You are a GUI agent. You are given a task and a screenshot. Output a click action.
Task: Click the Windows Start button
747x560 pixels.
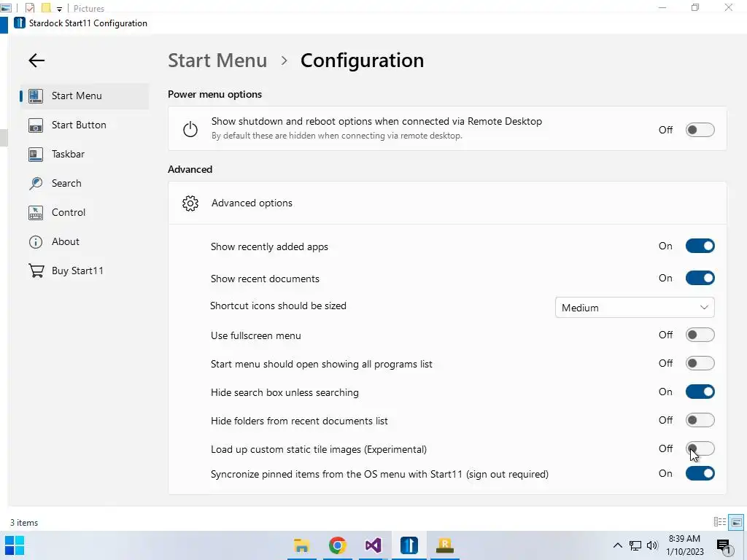[x=15, y=545]
